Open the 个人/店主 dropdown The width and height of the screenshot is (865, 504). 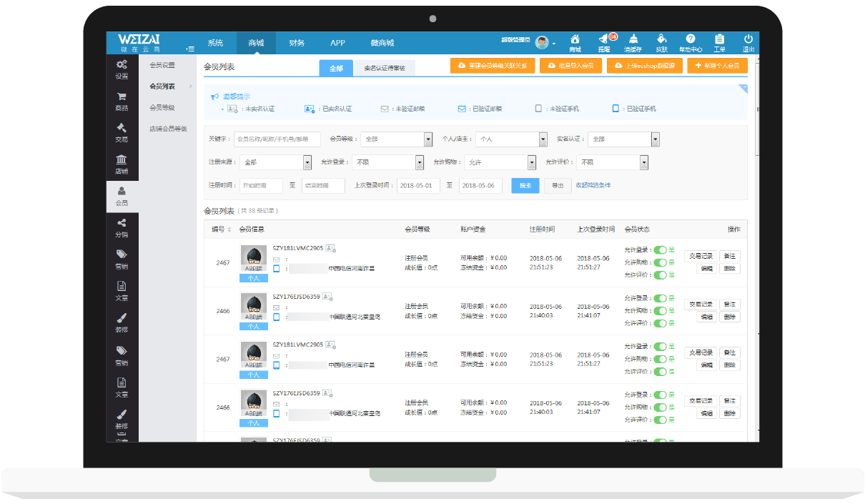511,139
